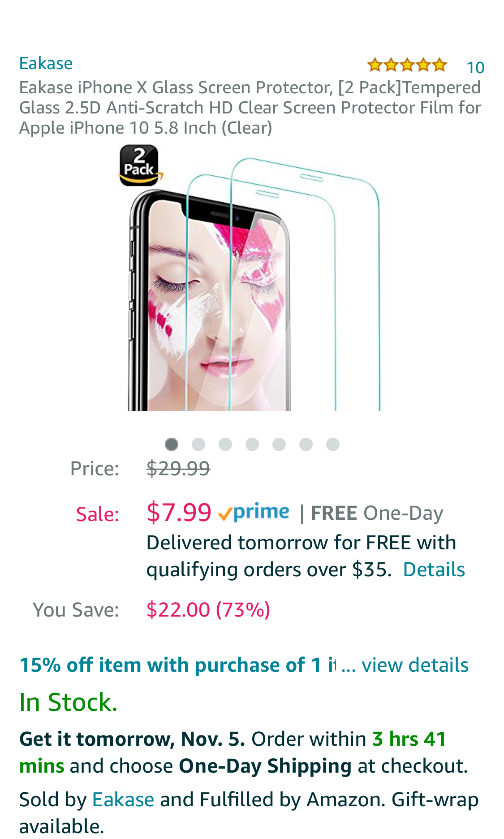Select the sixth image carousel dot
Screen dimensions: 504x839
point(306,444)
